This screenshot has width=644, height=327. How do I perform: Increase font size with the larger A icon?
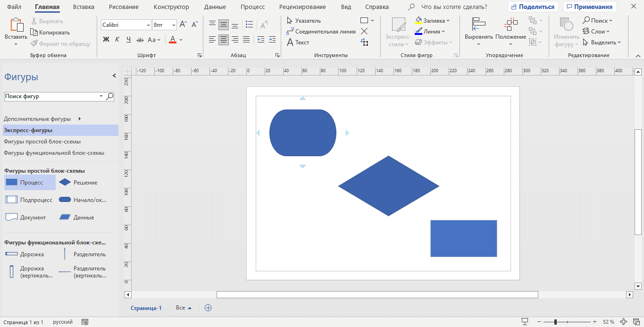pyautogui.click(x=183, y=25)
